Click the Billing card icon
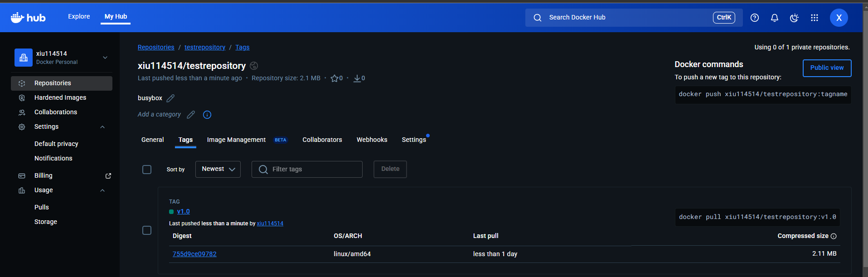 click(x=22, y=176)
